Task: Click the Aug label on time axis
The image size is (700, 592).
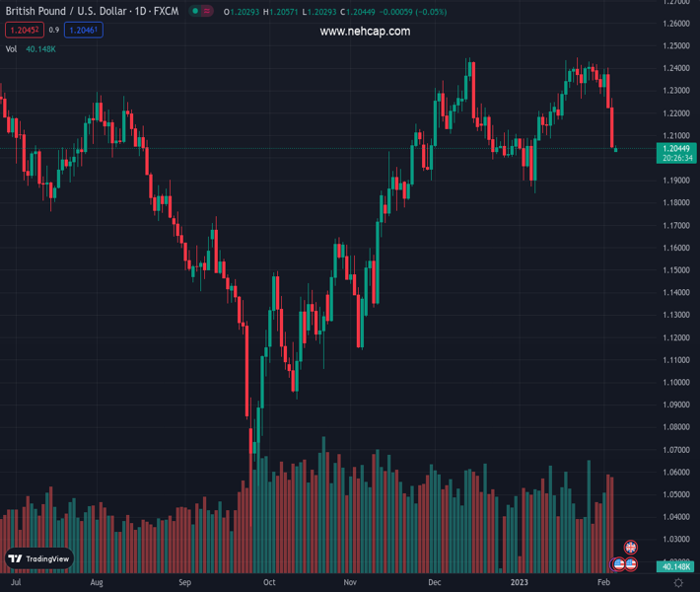Action: click(x=97, y=583)
